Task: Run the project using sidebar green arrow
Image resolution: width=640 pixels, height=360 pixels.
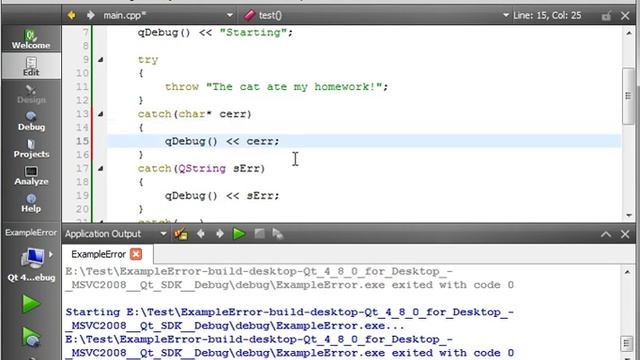Action: pos(31,304)
